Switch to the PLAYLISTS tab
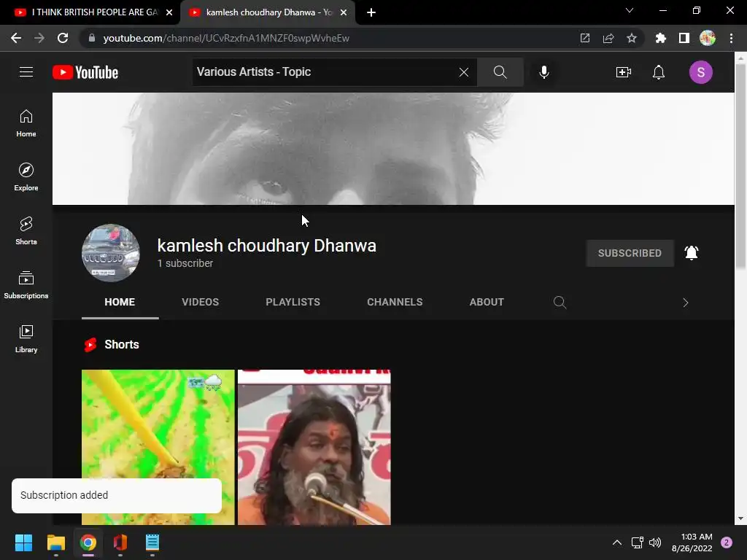 point(293,302)
